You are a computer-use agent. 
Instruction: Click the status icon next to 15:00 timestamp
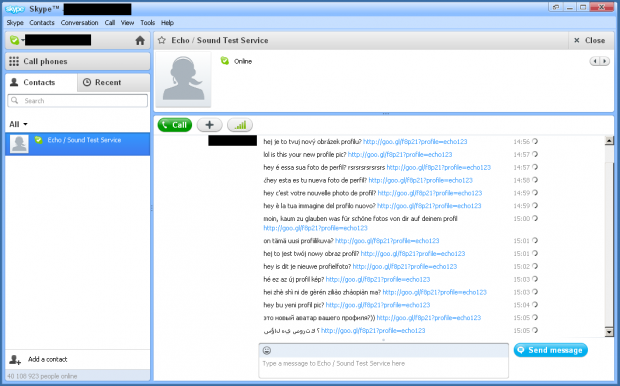(535, 218)
